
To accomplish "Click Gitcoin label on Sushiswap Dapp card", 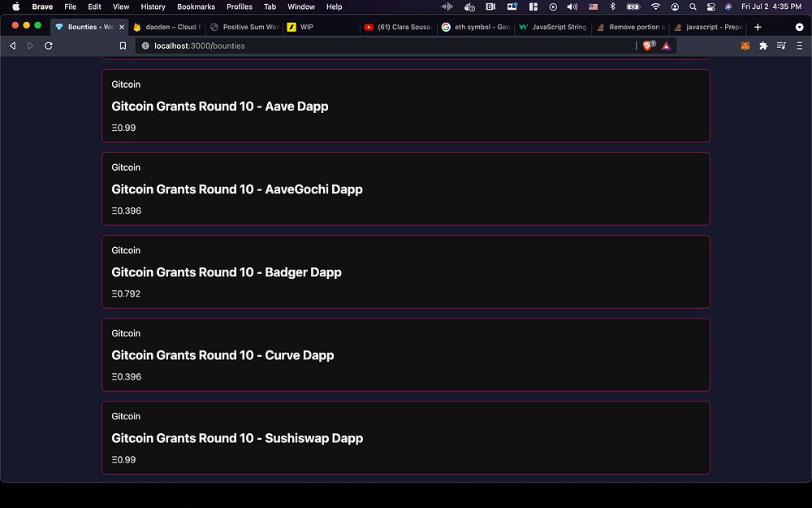I will click(x=126, y=416).
